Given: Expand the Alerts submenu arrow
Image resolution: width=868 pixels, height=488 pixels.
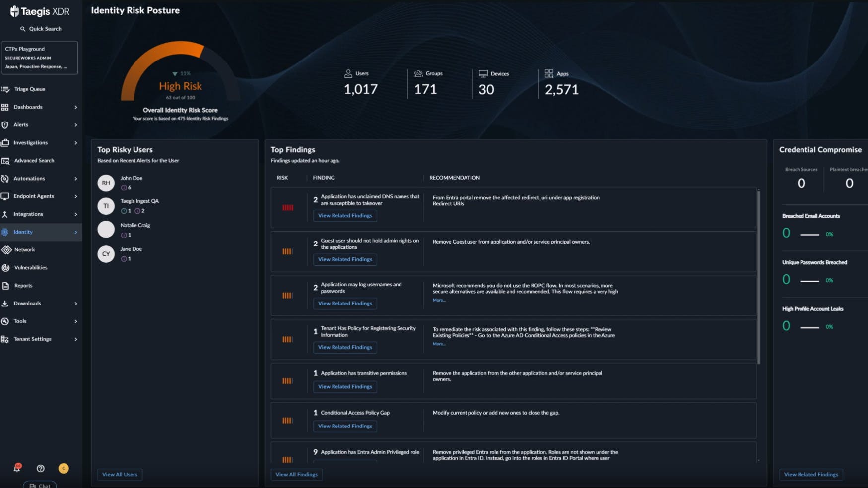Looking at the screenshot, I should 76,125.
